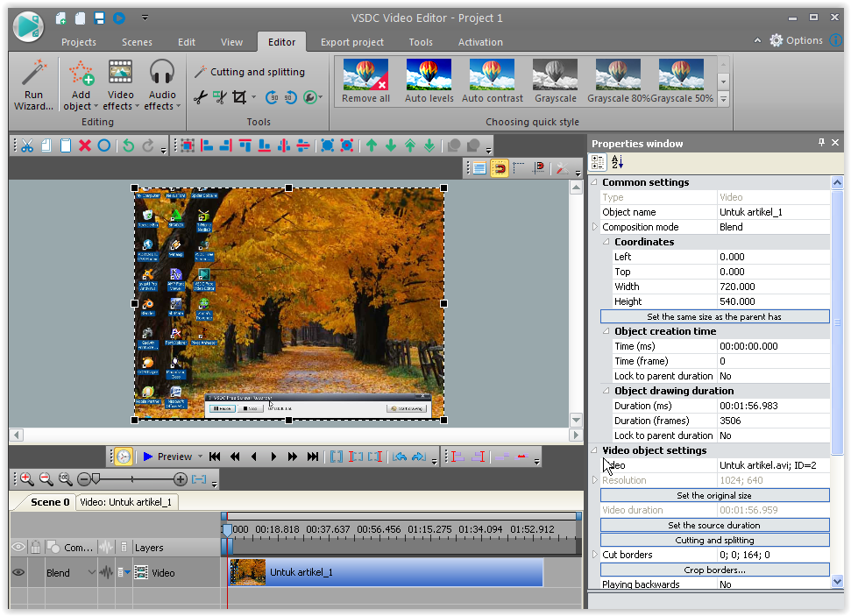Open the Blend mode dropdown on Video layer

92,573
